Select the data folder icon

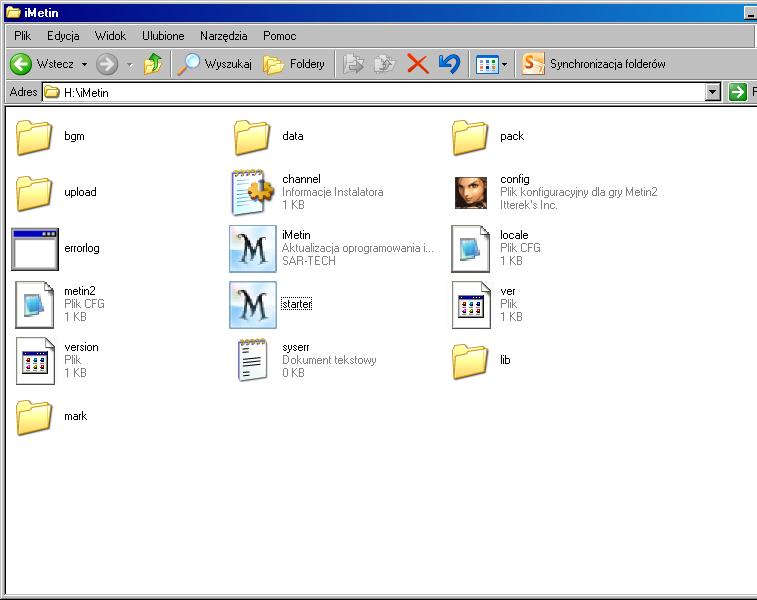pos(252,138)
